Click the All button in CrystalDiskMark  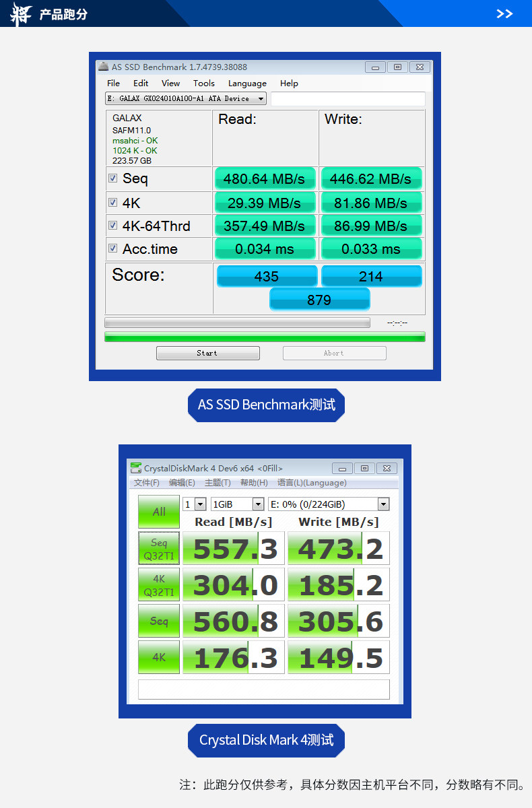159,512
